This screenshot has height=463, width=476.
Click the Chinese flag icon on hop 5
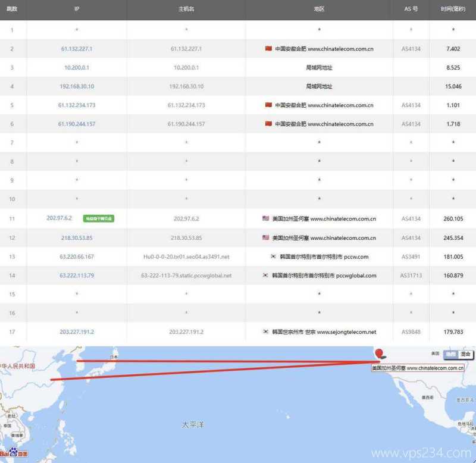click(x=267, y=105)
